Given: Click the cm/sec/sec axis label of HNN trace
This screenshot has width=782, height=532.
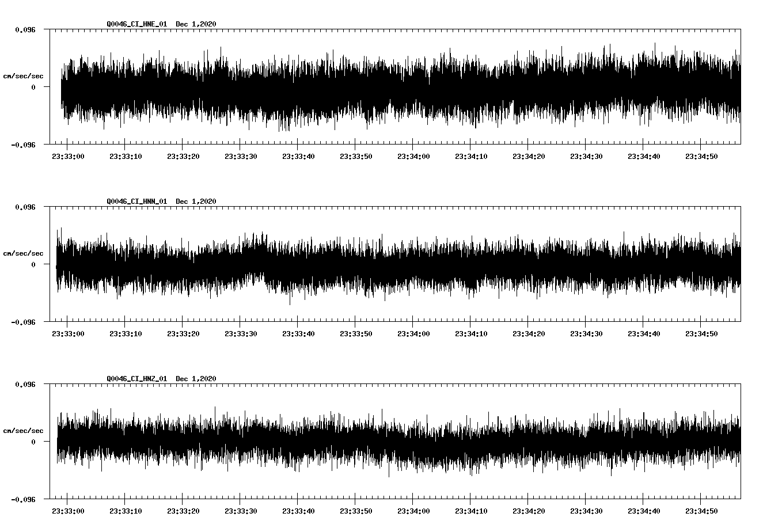Looking at the screenshot, I should [23, 252].
